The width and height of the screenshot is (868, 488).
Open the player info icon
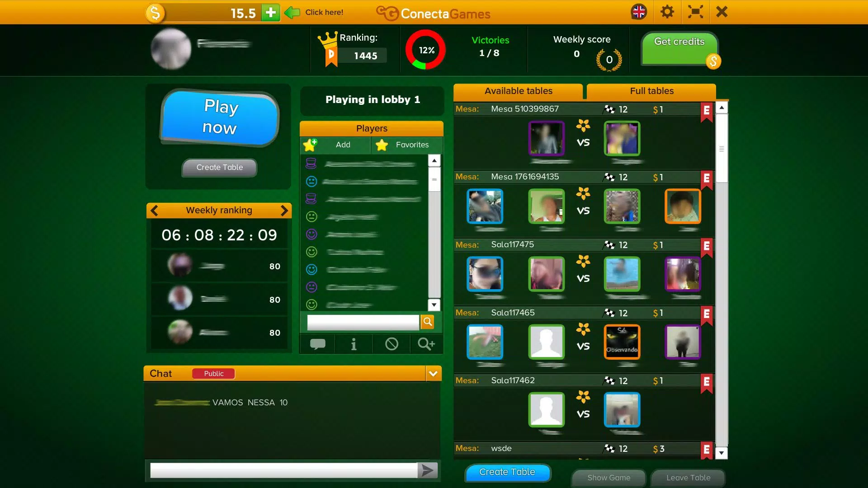click(x=354, y=344)
